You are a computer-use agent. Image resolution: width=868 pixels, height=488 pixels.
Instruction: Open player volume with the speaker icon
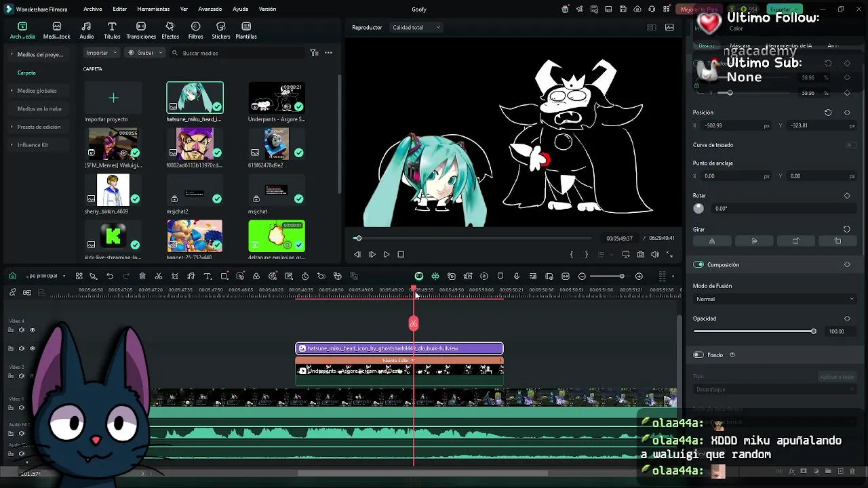[655, 254]
